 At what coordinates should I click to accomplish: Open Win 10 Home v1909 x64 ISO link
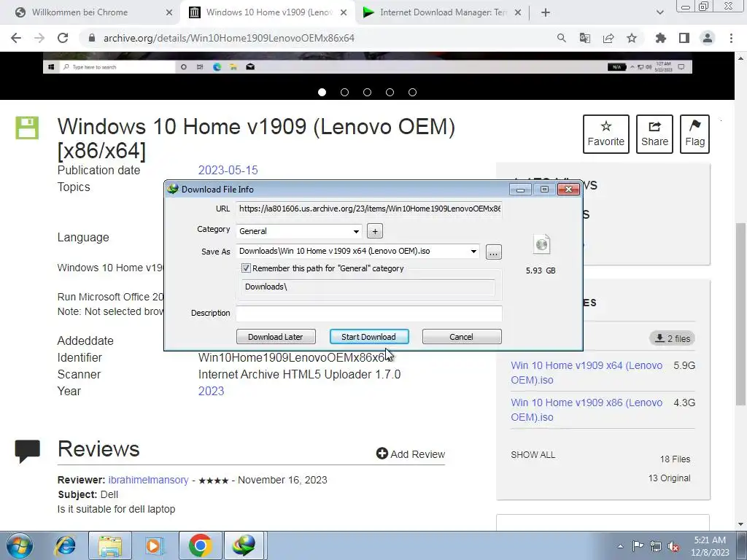coord(587,373)
